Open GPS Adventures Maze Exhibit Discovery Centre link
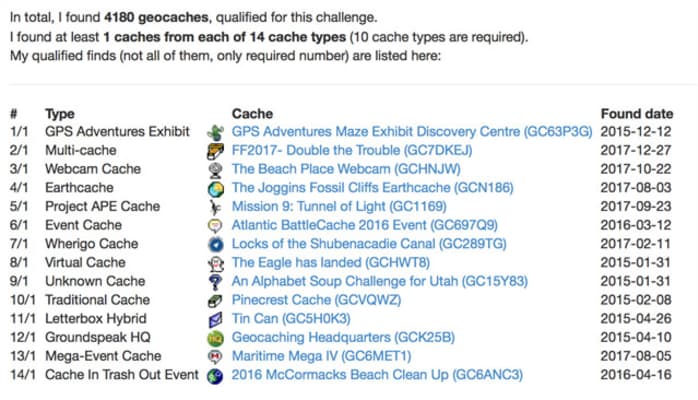The width and height of the screenshot is (698, 400). point(412,132)
